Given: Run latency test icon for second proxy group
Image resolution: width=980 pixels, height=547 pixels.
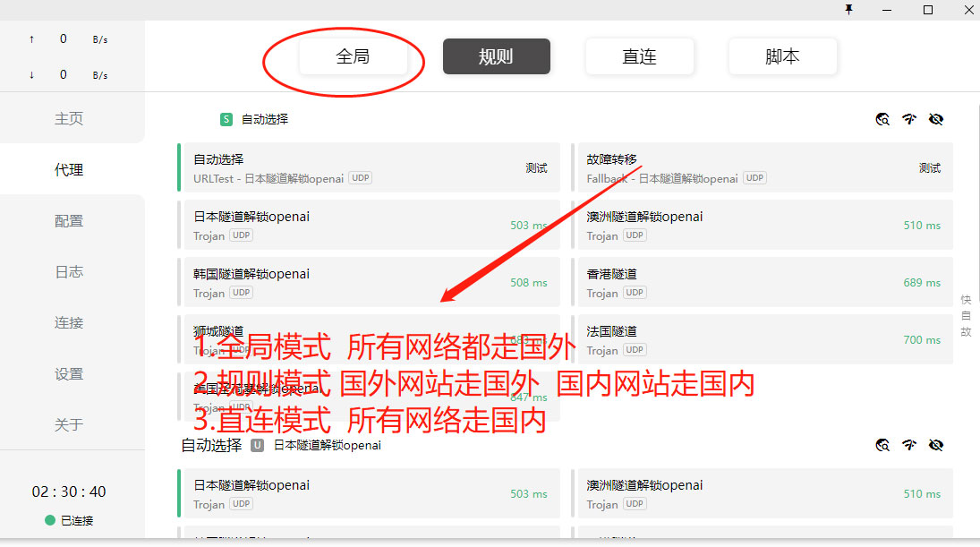Looking at the screenshot, I should pyautogui.click(x=909, y=445).
